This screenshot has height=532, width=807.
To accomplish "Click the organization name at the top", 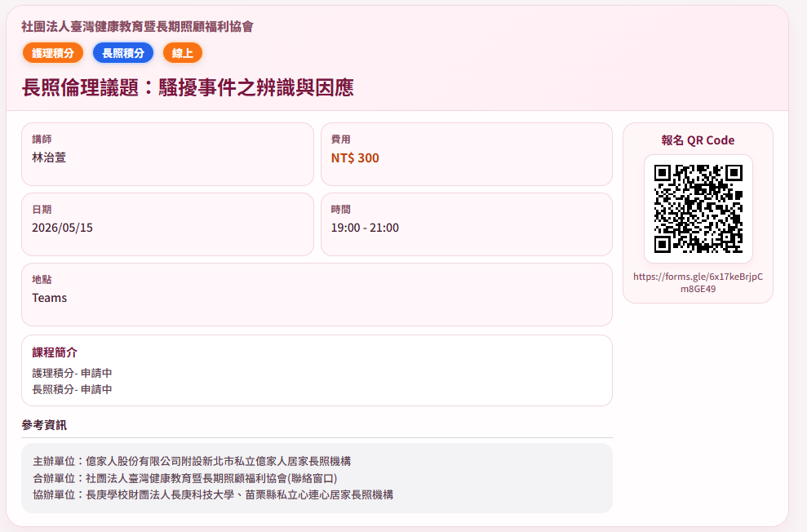I will [x=138, y=27].
